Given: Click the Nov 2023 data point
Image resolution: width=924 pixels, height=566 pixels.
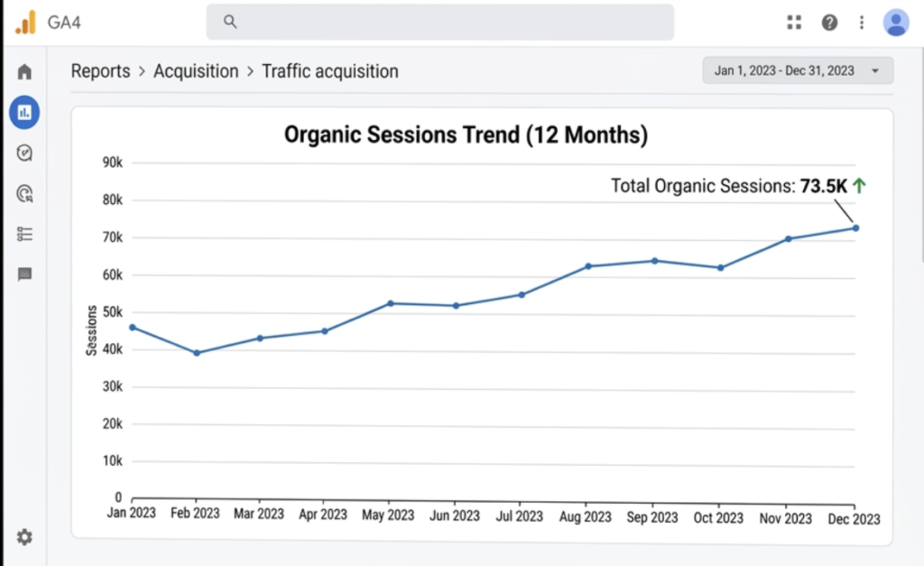Looking at the screenshot, I should [x=788, y=239].
